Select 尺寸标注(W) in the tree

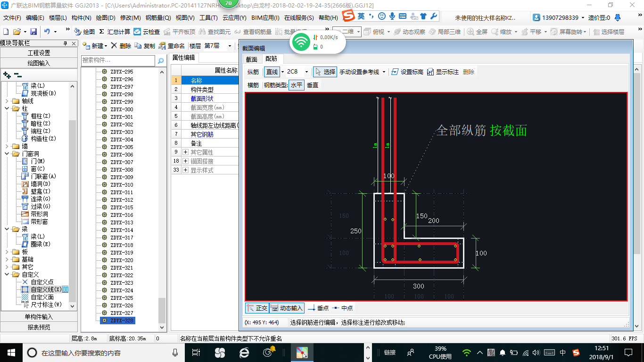pos(46,304)
